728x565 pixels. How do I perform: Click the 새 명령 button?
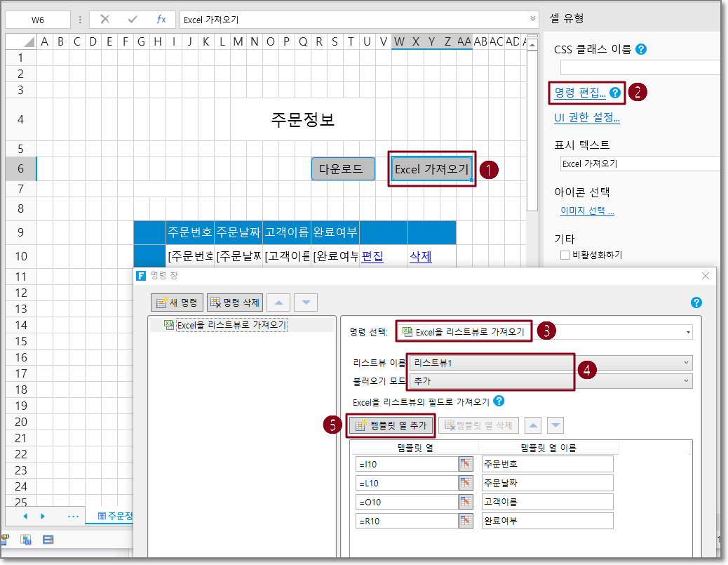point(177,303)
